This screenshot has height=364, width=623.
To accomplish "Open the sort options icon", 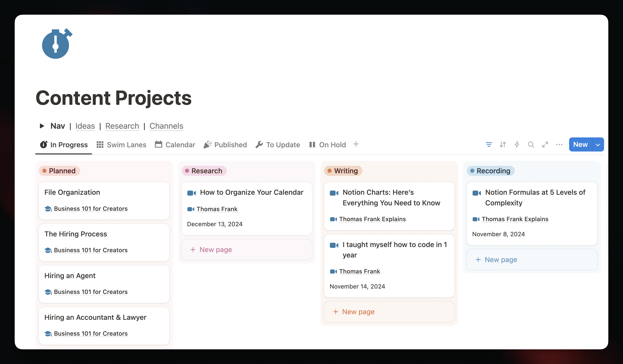I will click(x=503, y=145).
